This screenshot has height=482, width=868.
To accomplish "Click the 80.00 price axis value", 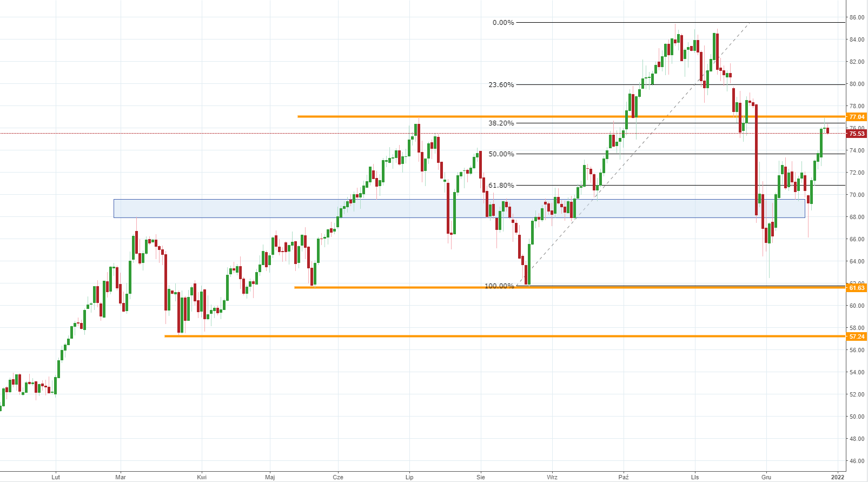I will coord(857,84).
